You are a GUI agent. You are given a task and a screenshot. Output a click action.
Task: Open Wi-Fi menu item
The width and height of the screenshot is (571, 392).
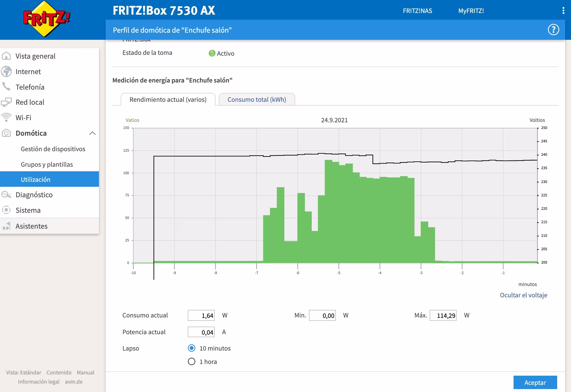point(49,118)
